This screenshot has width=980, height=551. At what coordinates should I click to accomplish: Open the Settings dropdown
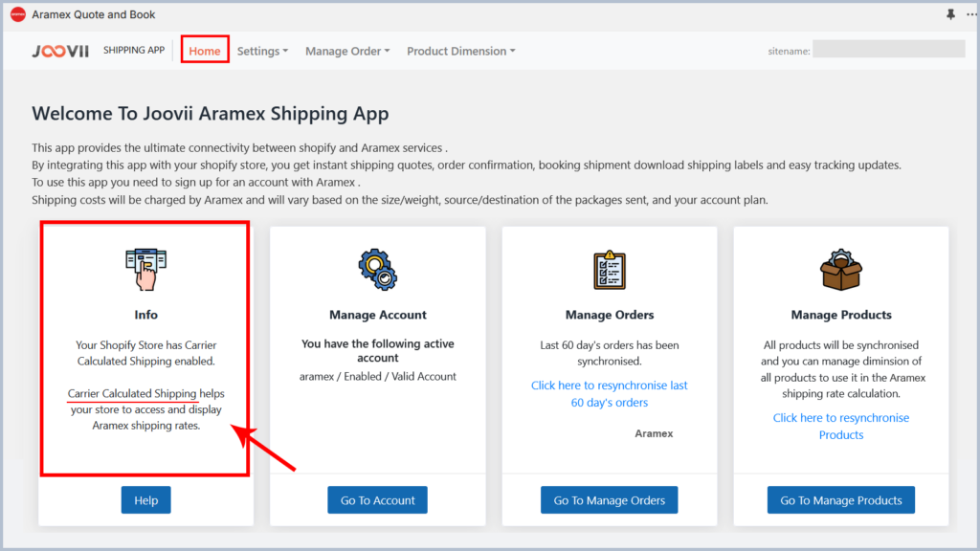(261, 51)
